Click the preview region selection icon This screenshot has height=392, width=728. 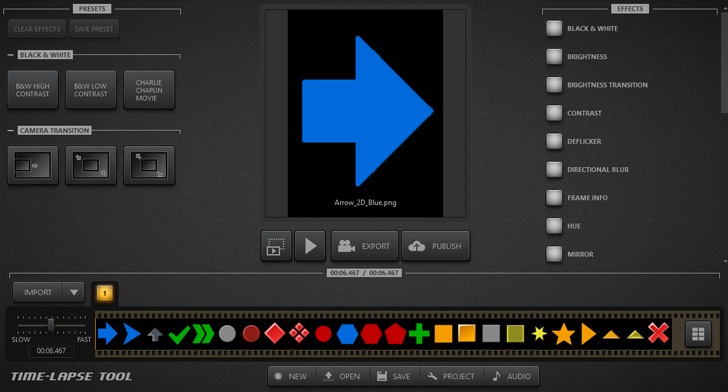276,246
